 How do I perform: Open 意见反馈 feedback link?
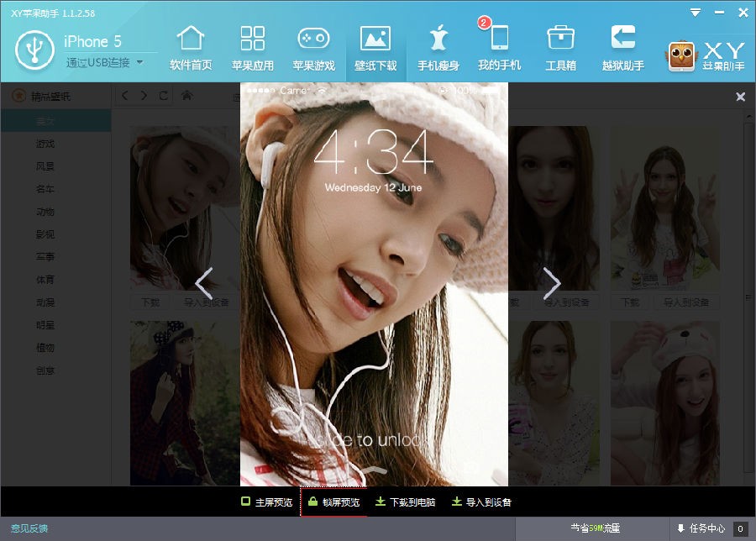point(29,528)
